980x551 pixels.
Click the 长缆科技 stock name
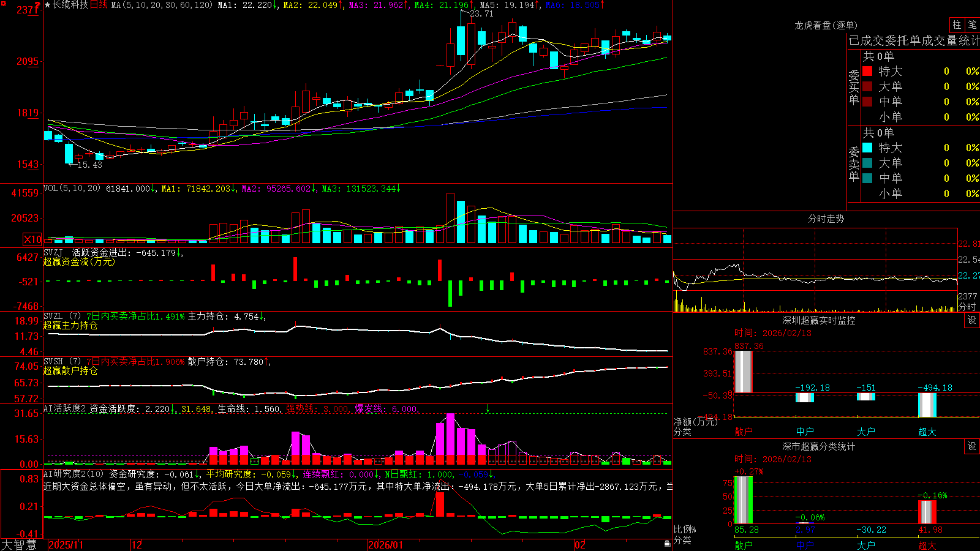70,5
